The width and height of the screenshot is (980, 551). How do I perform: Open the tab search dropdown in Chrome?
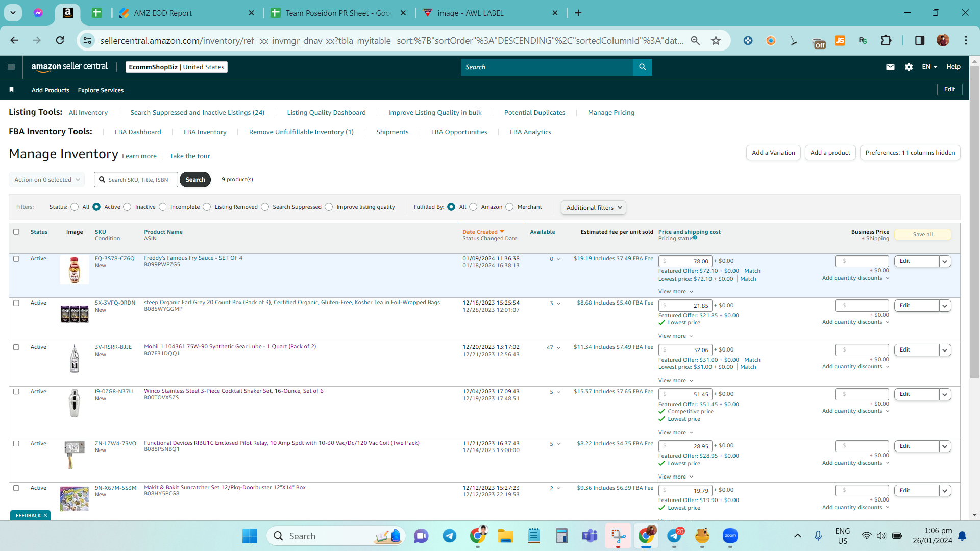point(13,13)
